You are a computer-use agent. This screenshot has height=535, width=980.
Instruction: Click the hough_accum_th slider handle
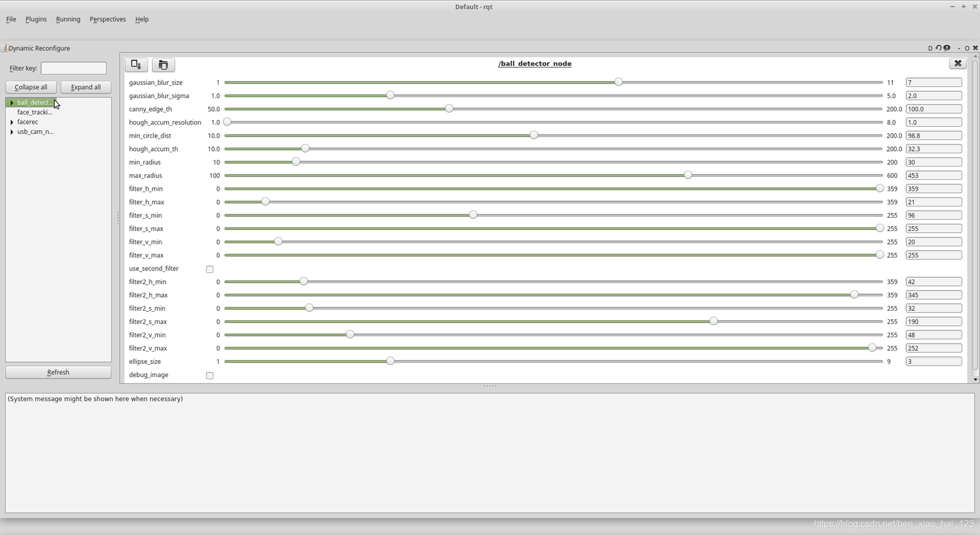(x=306, y=149)
